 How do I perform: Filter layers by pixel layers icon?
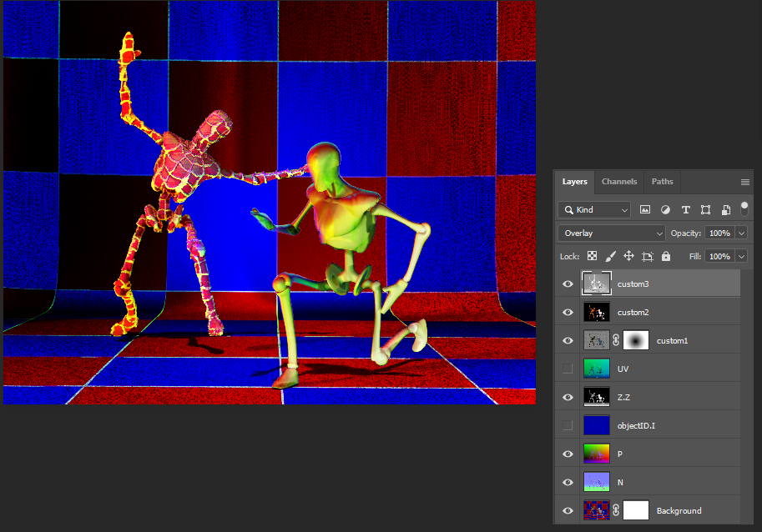(645, 210)
